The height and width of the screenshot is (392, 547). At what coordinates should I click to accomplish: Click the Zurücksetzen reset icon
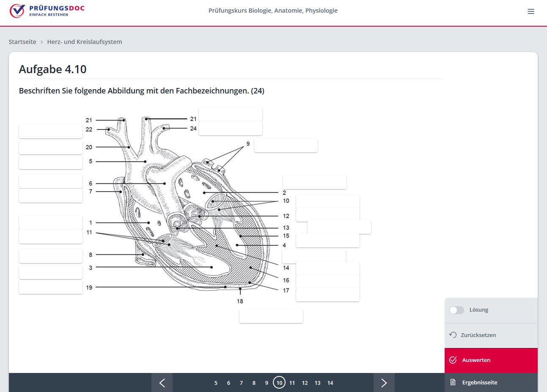click(453, 335)
